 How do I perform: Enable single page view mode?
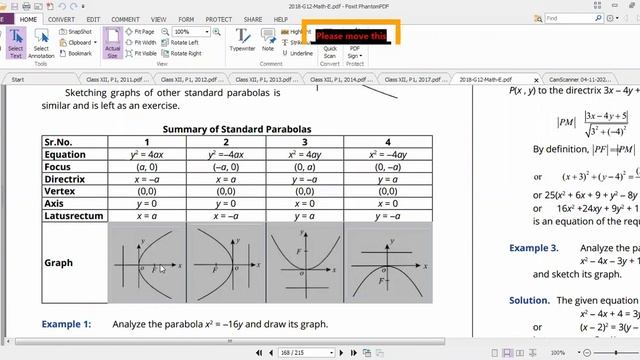tap(495, 353)
